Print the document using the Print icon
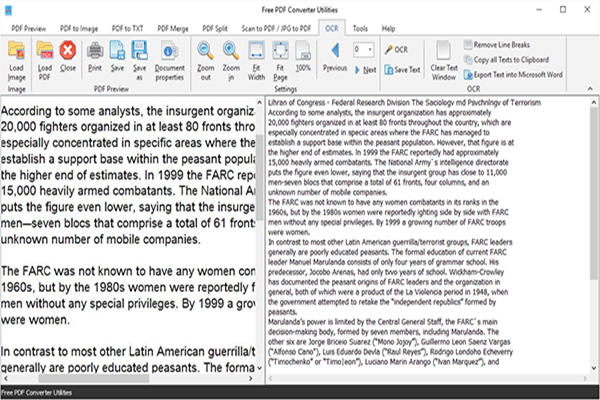 [95, 52]
